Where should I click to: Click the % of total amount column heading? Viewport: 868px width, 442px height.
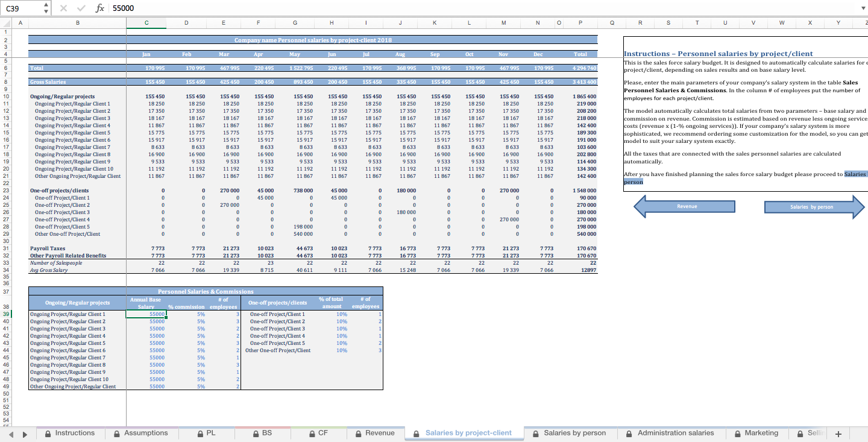332,303
